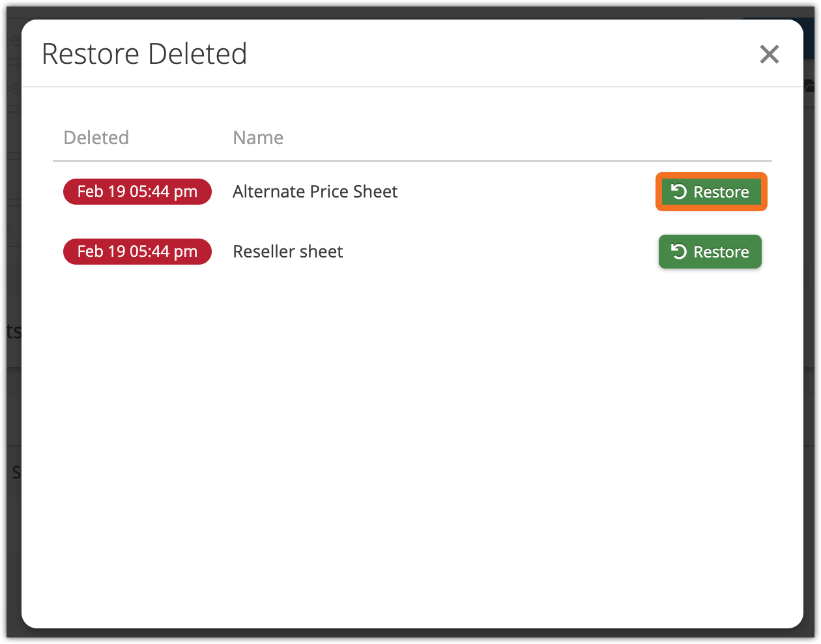Select the Alternate Price Sheet name text

tap(315, 192)
